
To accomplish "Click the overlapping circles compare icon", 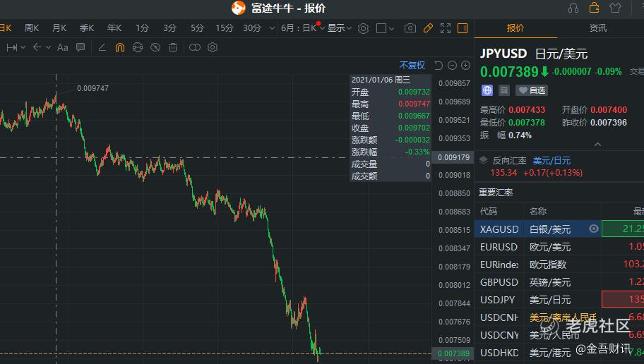I will [195, 47].
